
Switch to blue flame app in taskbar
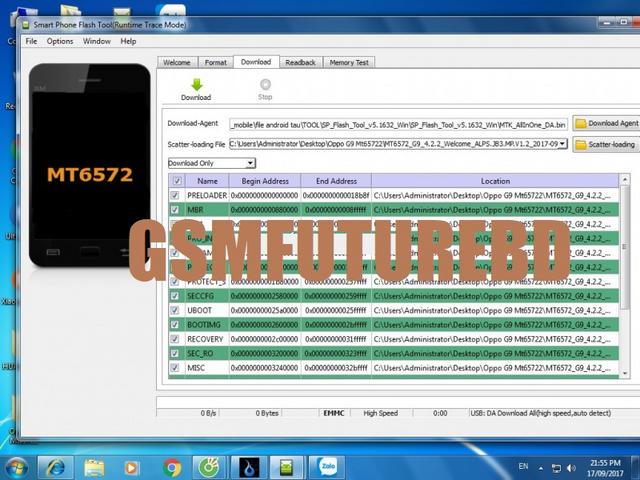[249, 467]
